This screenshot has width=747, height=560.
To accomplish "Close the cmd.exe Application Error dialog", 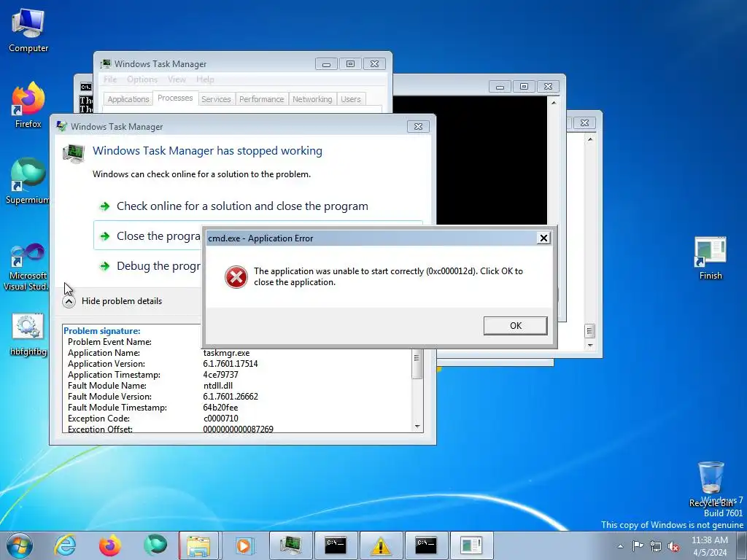I will pyautogui.click(x=543, y=238).
